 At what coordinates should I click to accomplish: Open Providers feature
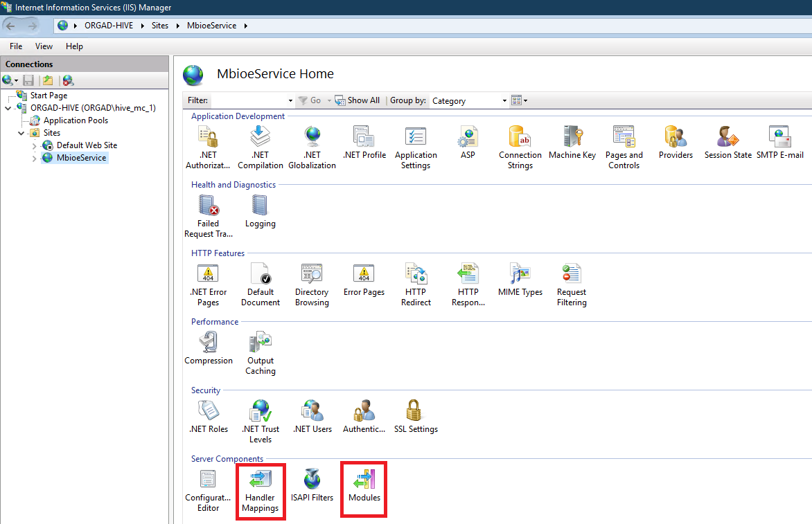pos(676,143)
